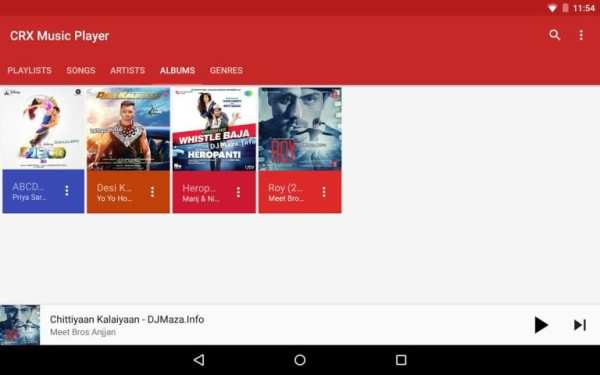Tap the 'Desi K...' album title text

[114, 188]
